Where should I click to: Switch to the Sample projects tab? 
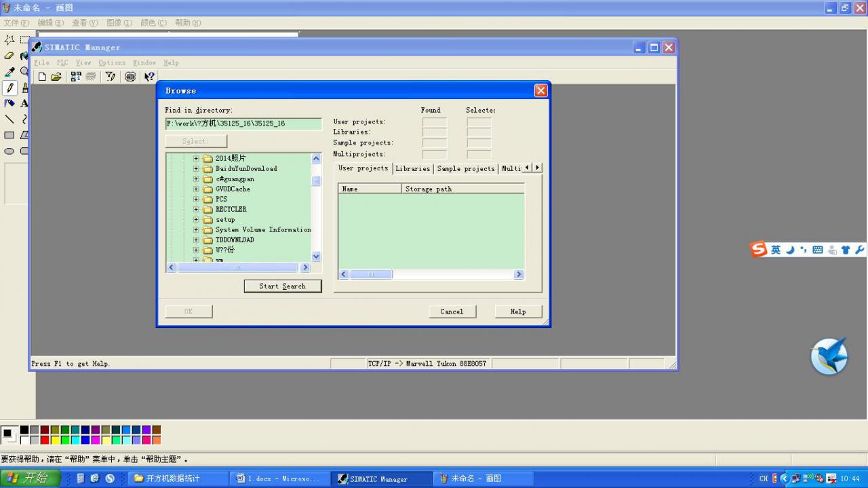pyautogui.click(x=466, y=169)
